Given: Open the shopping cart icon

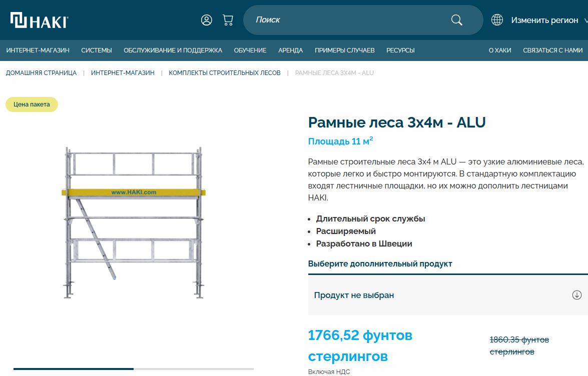Looking at the screenshot, I should click(228, 20).
